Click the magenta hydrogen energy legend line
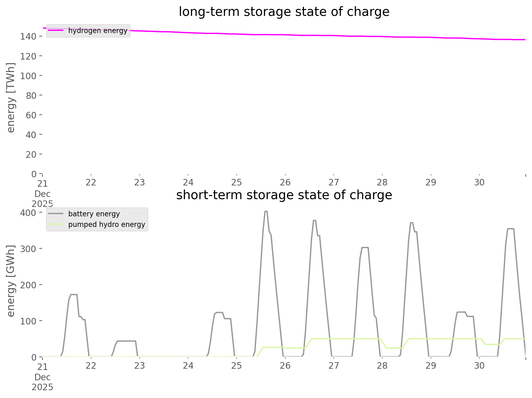This screenshot has width=532, height=398. tap(56, 31)
